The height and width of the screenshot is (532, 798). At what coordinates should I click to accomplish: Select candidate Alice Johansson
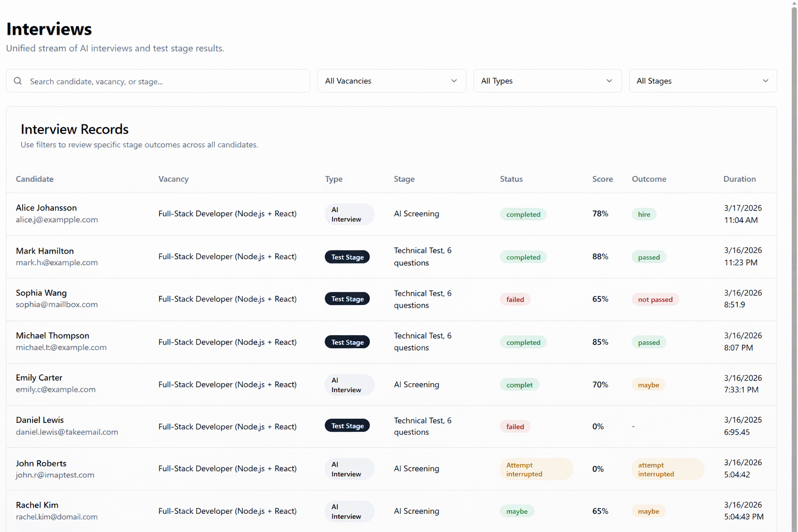coord(46,208)
